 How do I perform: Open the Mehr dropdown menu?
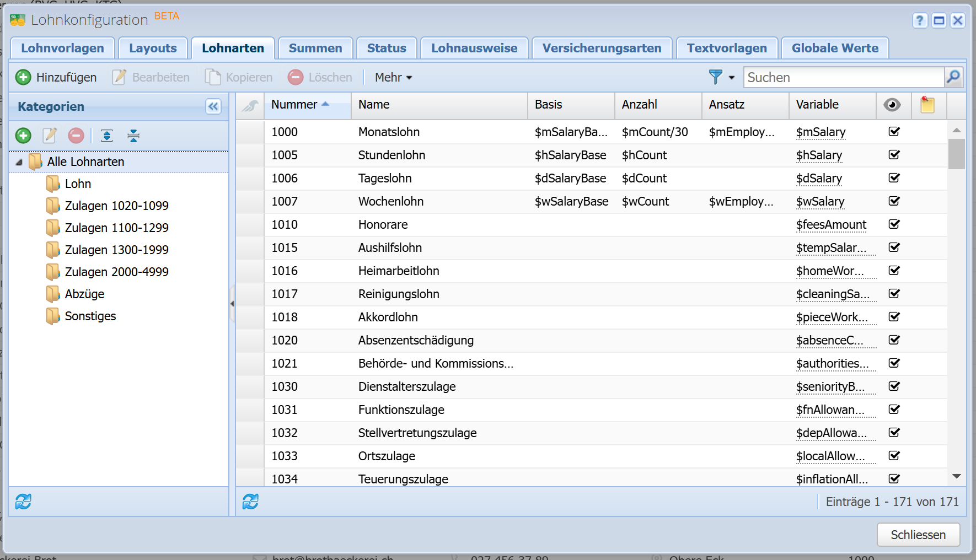[x=393, y=77]
